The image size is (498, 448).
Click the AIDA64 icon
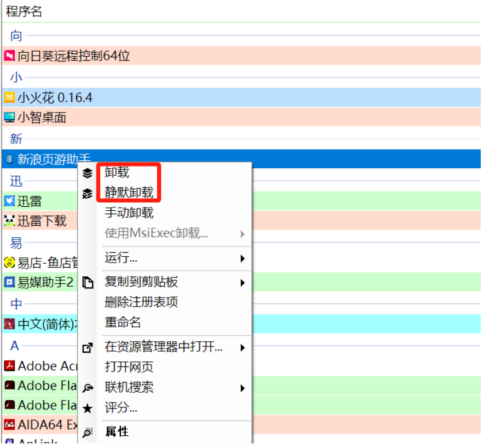click(9, 425)
